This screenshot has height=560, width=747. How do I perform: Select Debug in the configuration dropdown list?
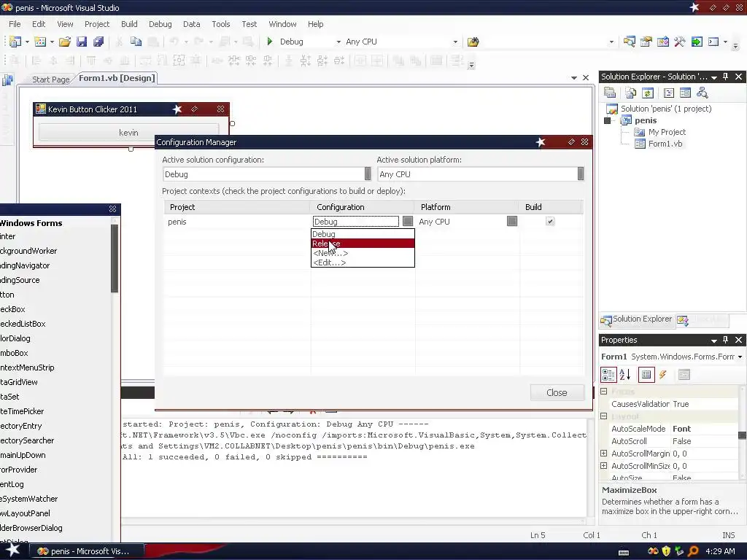tap(363, 234)
